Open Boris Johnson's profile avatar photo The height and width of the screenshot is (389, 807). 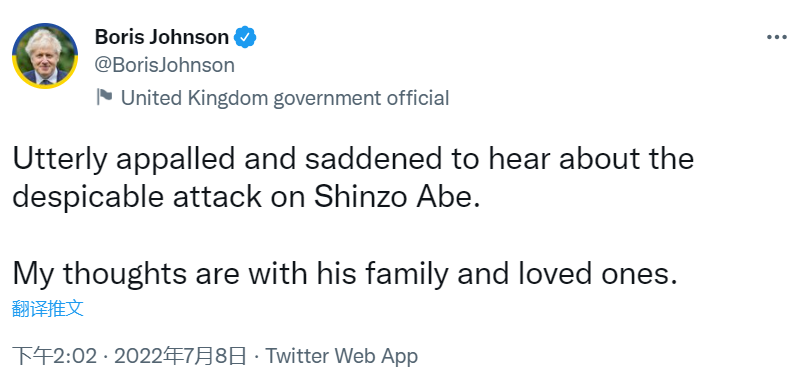(x=45, y=56)
